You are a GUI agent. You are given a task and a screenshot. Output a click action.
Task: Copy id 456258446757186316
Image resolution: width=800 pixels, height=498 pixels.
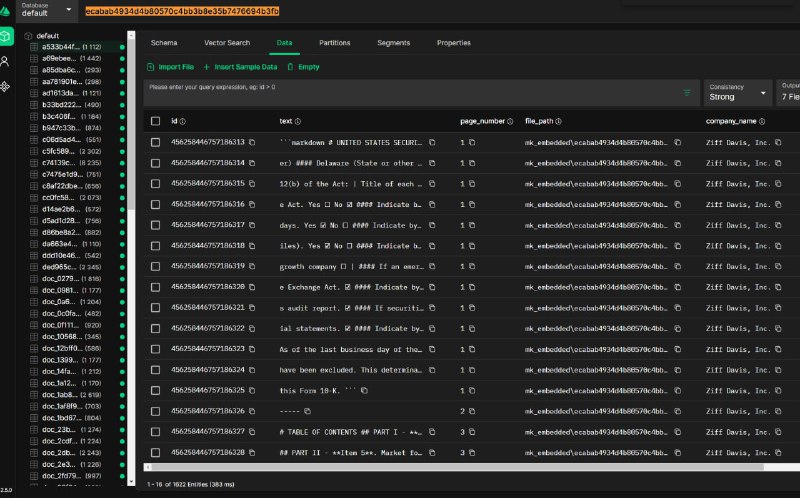252,204
